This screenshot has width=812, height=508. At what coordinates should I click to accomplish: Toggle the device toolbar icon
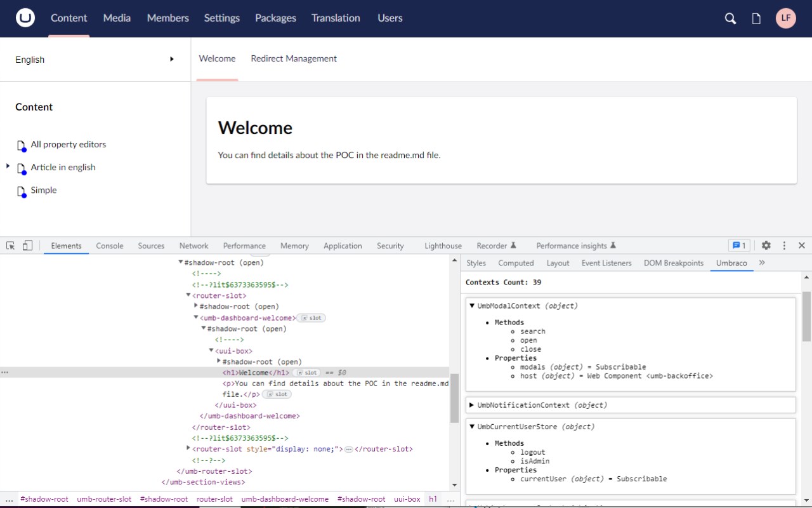[x=27, y=246]
